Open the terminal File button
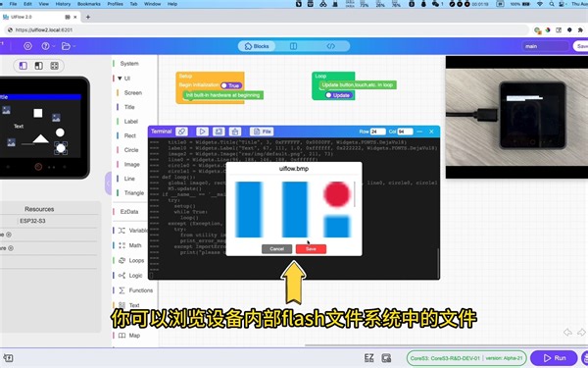Viewport: 588px width, 368px height. click(262, 131)
